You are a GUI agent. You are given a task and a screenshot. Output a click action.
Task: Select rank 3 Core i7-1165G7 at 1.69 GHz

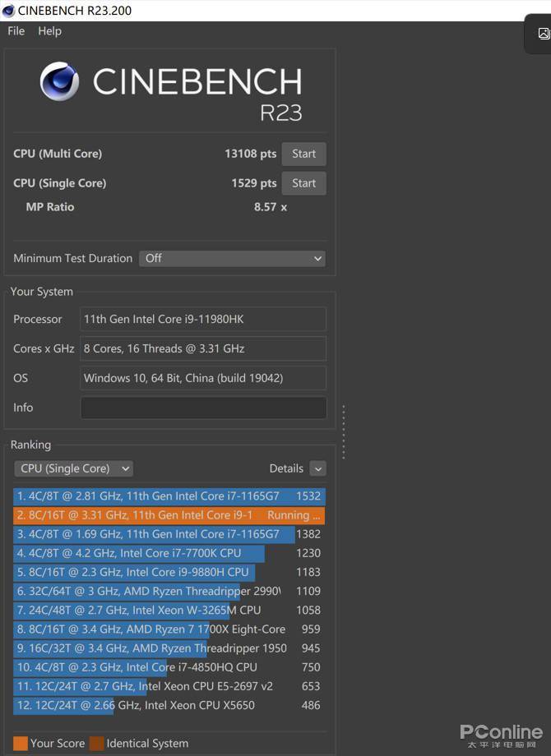pos(169,534)
